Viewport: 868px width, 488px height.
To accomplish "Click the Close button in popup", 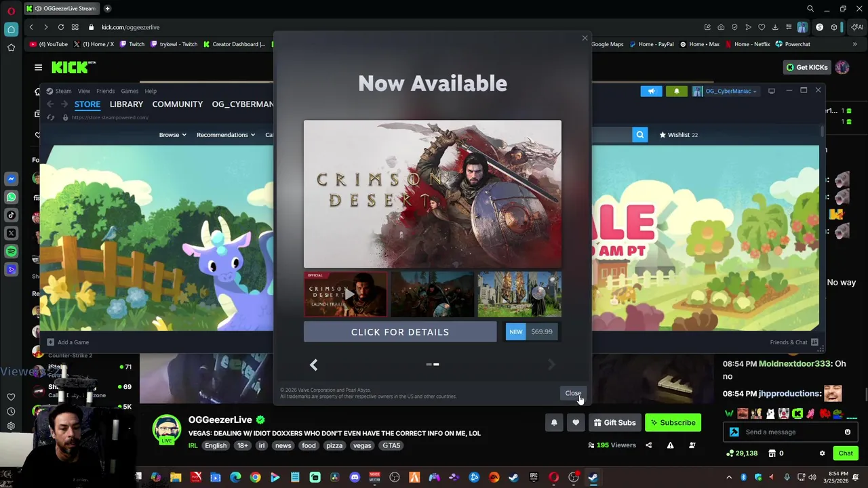I will tap(573, 393).
